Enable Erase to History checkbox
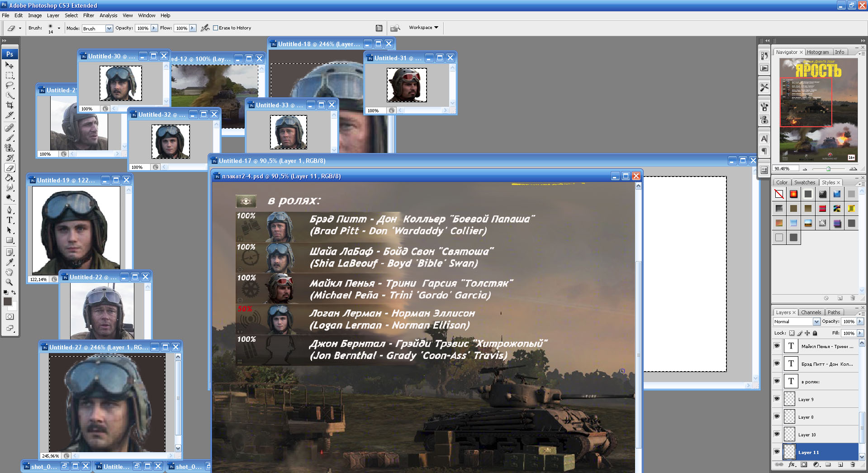The image size is (868, 473). pos(215,28)
